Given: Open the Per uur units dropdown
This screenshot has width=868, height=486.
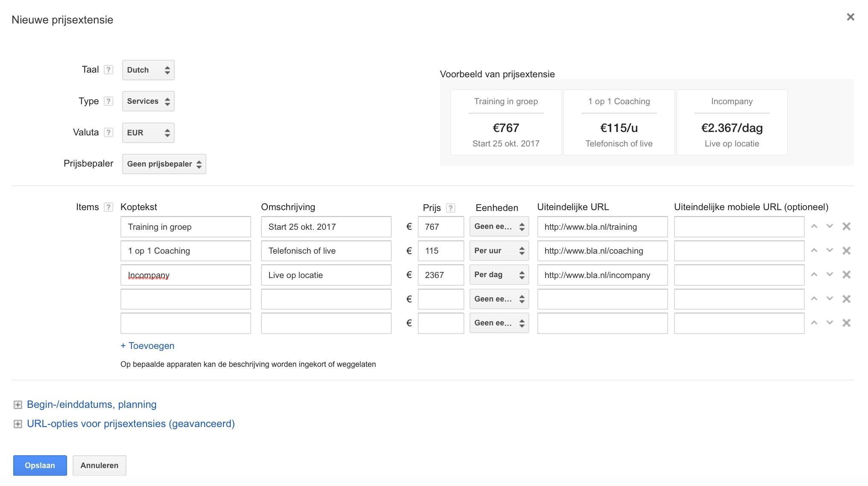Looking at the screenshot, I should tap(499, 251).
